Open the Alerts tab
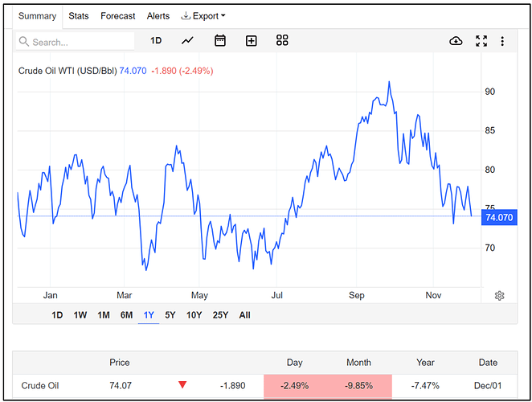Viewport: 532px width, 402px height. pyautogui.click(x=158, y=16)
